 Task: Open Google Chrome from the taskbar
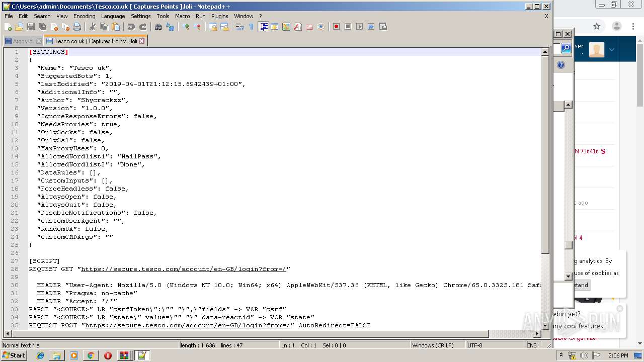(91, 355)
